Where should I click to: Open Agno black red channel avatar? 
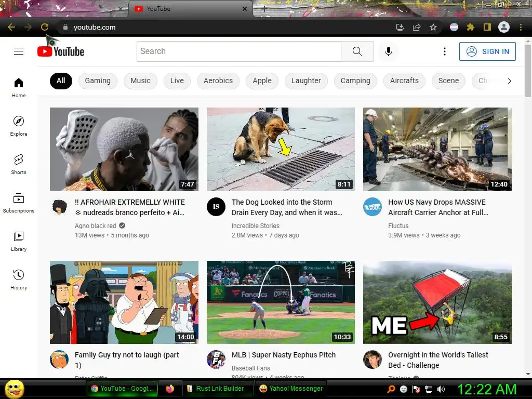[x=59, y=207]
